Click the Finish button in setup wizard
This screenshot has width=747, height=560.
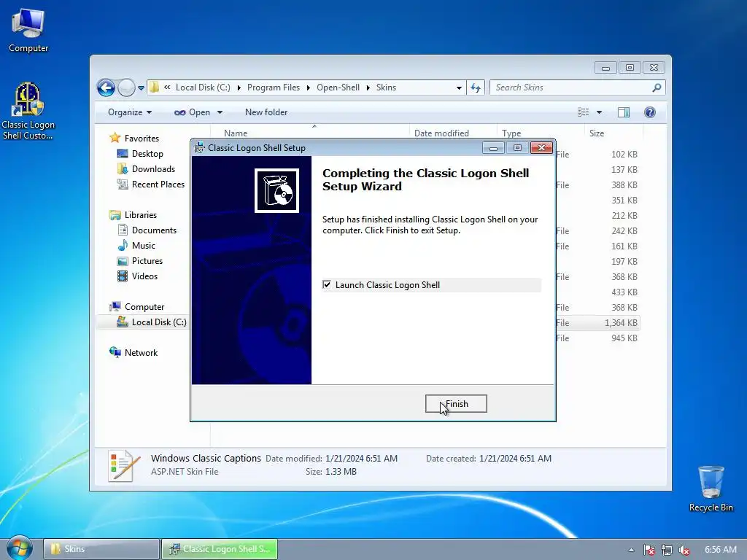click(456, 404)
